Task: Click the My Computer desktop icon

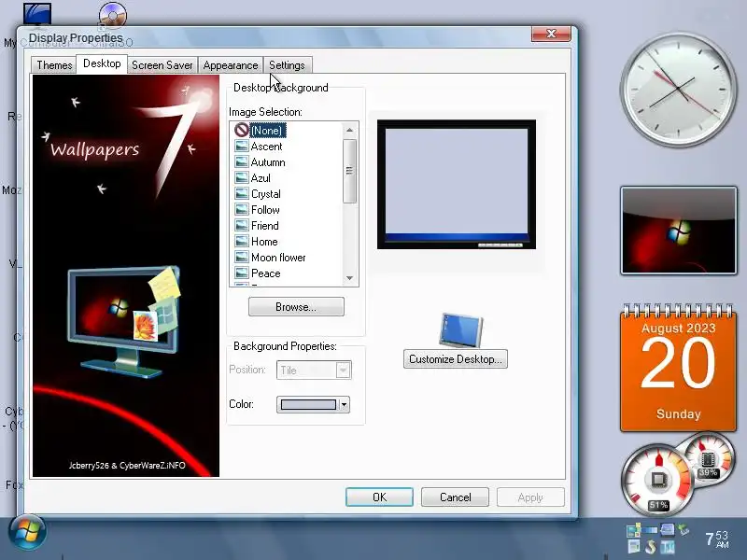Action: pos(36,14)
